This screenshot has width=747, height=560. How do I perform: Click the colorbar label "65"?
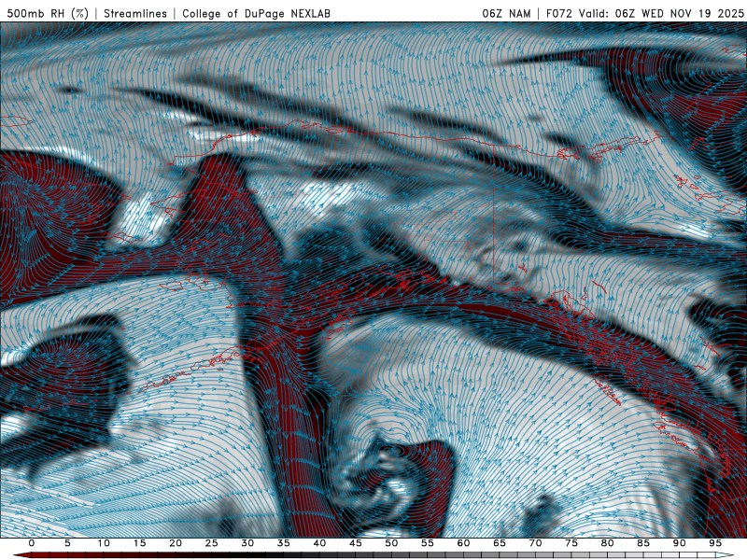(500, 543)
